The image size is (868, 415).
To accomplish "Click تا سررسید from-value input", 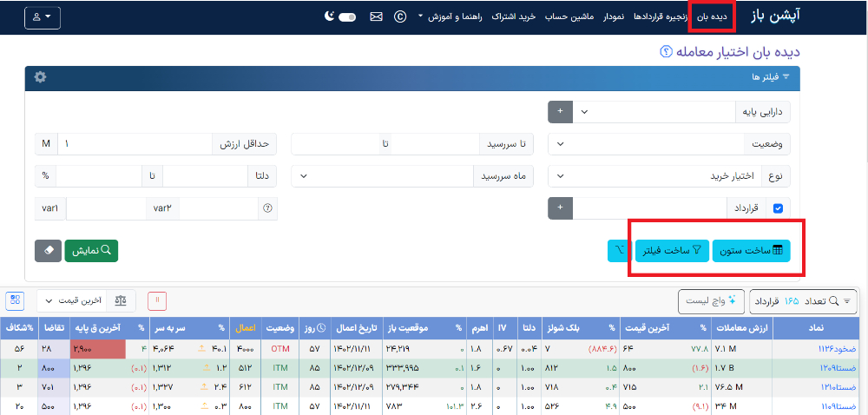I will tap(437, 144).
